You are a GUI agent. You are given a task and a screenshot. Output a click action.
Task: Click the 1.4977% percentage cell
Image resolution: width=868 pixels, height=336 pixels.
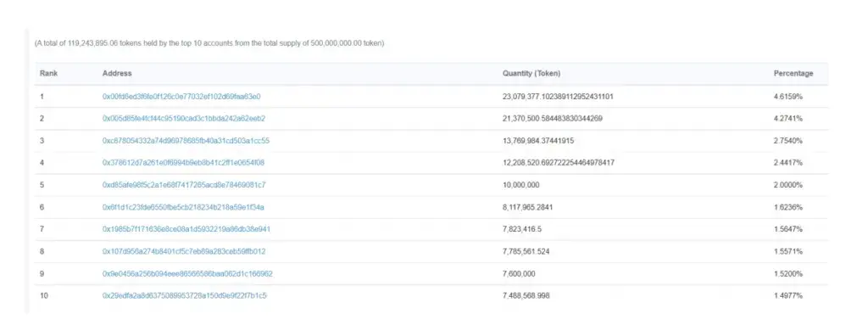tap(788, 296)
